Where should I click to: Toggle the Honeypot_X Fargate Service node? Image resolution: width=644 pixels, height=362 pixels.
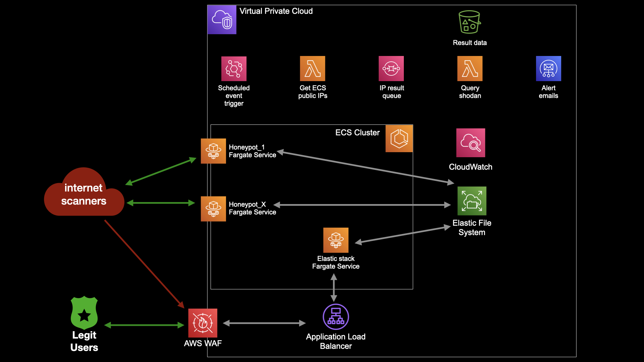[213, 206]
